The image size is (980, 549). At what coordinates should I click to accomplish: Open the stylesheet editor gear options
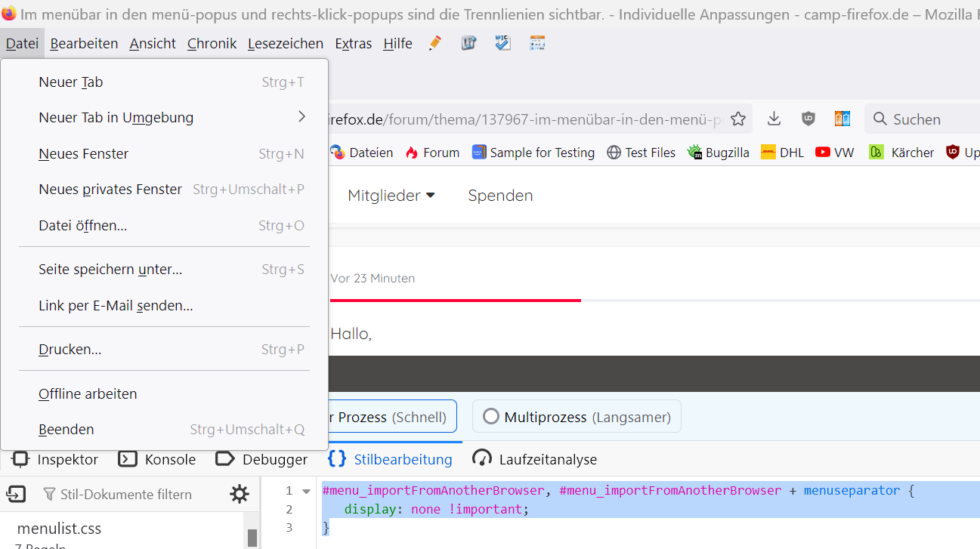coord(240,495)
